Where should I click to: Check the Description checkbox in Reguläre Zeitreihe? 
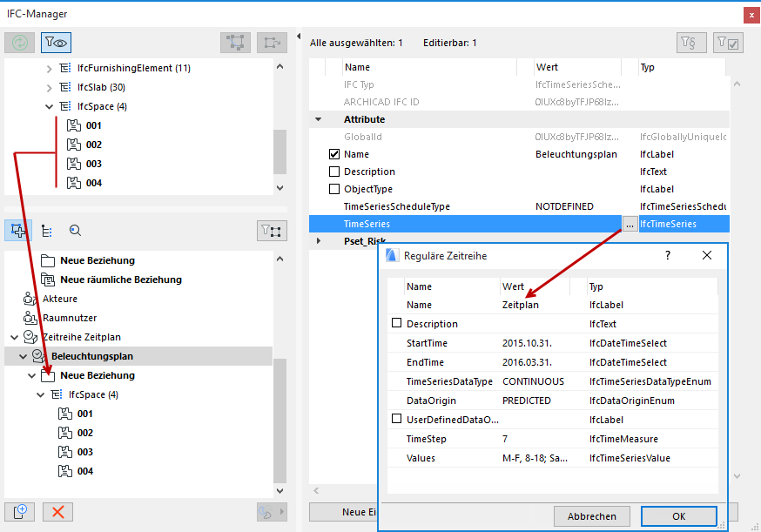pos(396,323)
